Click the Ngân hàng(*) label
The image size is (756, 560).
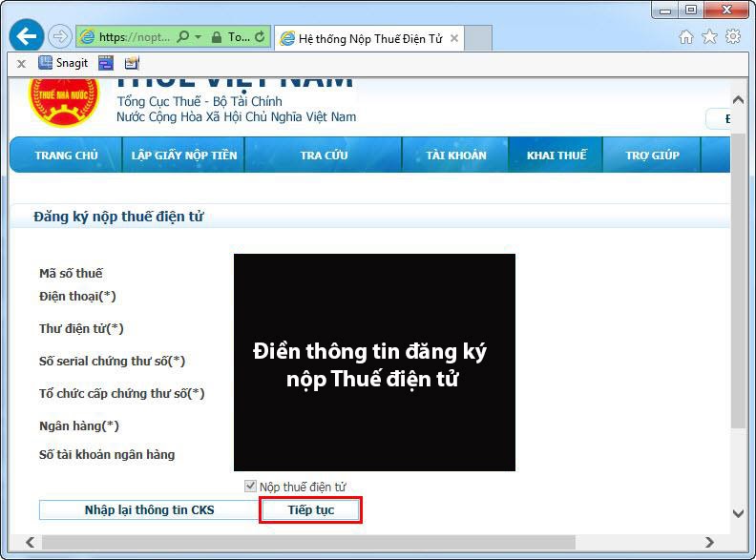pyautogui.click(x=79, y=426)
